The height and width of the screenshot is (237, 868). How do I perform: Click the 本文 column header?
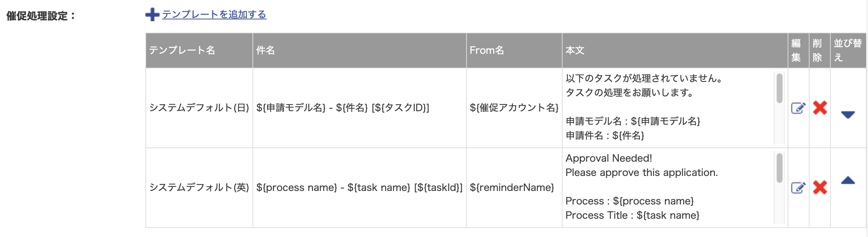point(675,50)
